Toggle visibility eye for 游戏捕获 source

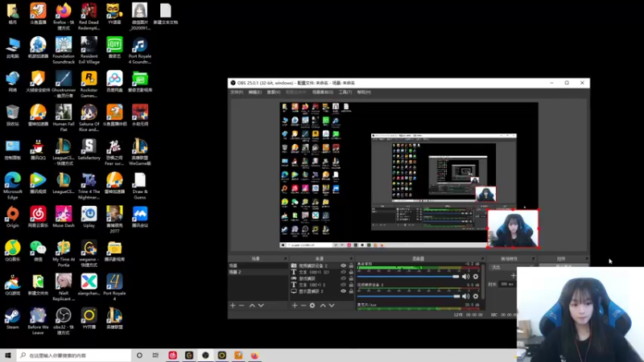tap(344, 278)
